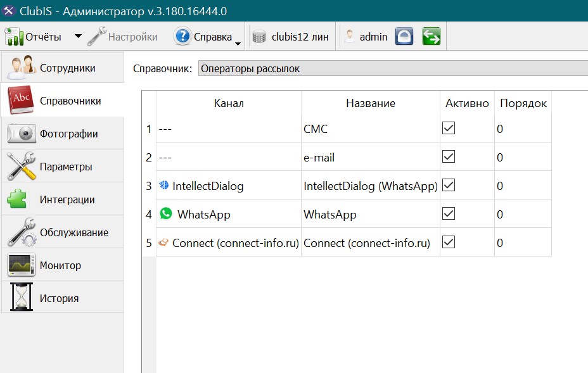
Task: Open Обслуживание wrench and gear icon
Action: 22,232
